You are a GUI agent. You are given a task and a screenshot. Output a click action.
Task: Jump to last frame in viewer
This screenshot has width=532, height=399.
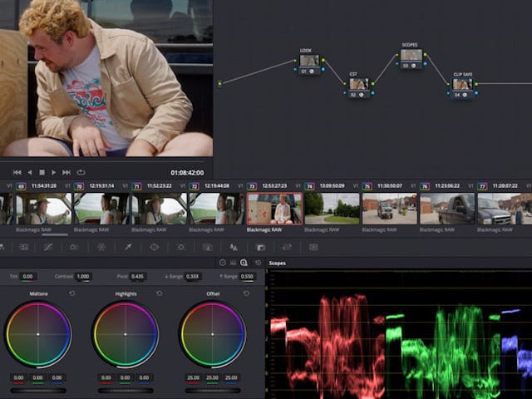point(66,173)
